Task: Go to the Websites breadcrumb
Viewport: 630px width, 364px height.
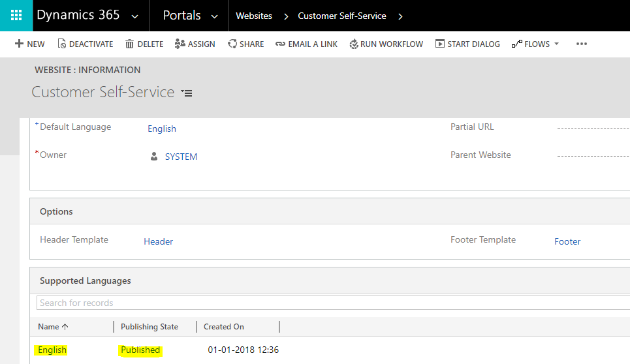Action: pos(254,16)
